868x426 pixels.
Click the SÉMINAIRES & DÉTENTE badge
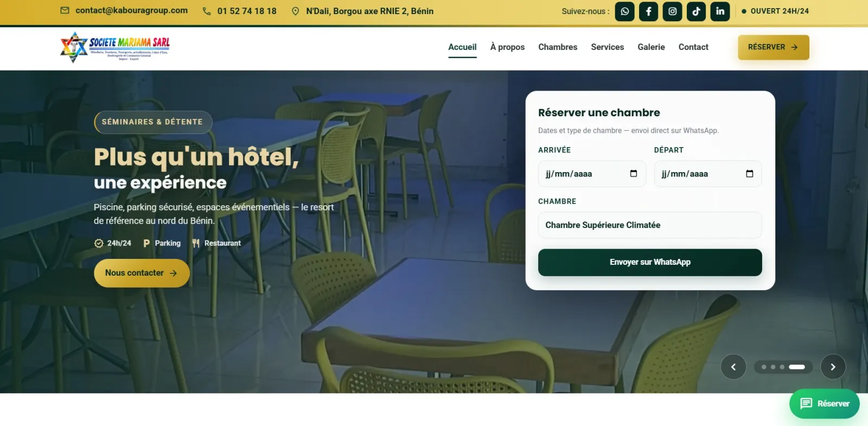pyautogui.click(x=153, y=122)
